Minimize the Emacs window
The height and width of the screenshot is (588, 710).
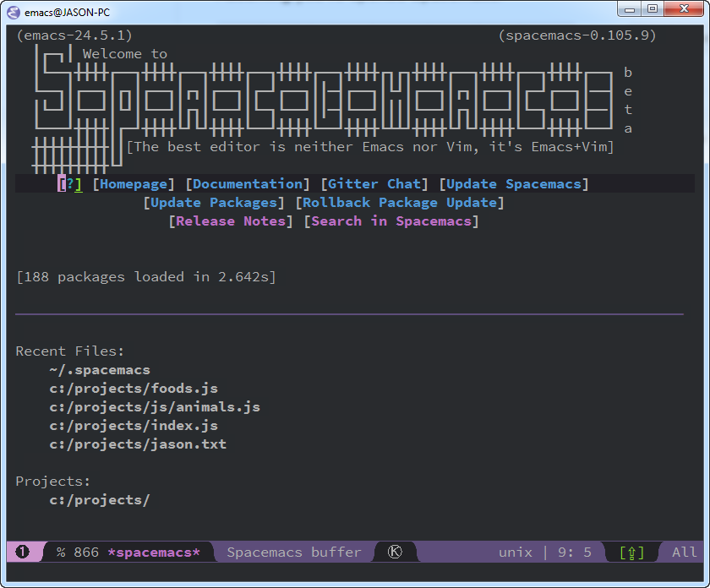(630, 8)
